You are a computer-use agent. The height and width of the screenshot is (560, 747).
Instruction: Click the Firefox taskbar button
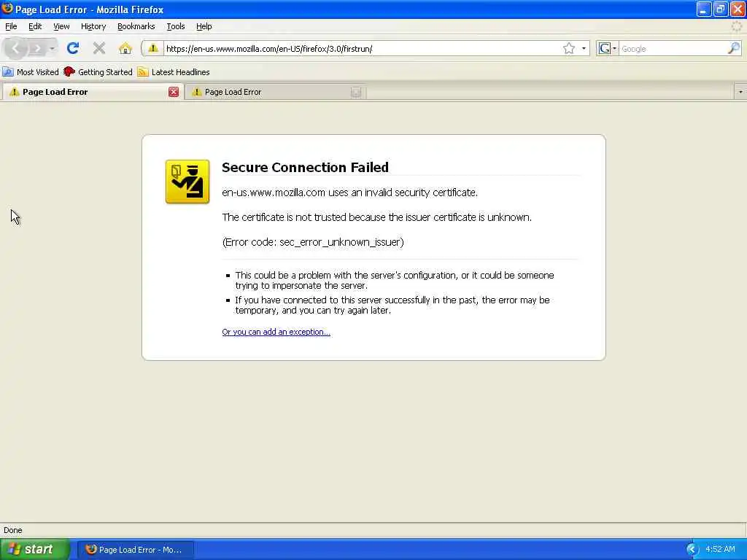[135, 550]
